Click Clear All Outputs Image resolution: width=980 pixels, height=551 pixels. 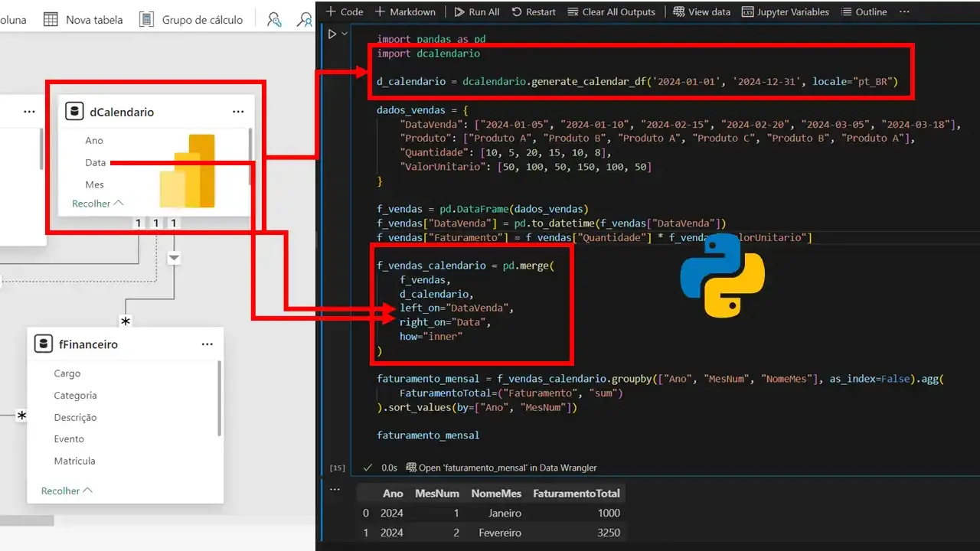(x=612, y=11)
